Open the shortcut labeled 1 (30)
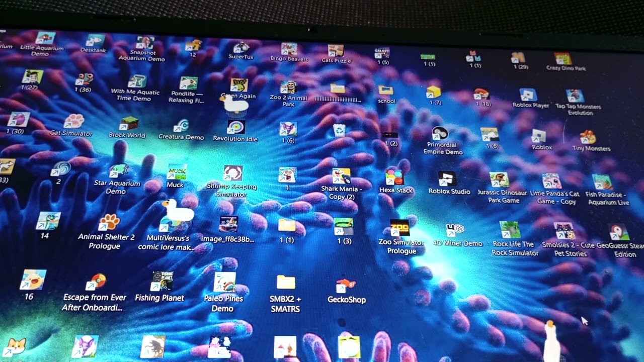The image size is (644, 362). (x=19, y=120)
